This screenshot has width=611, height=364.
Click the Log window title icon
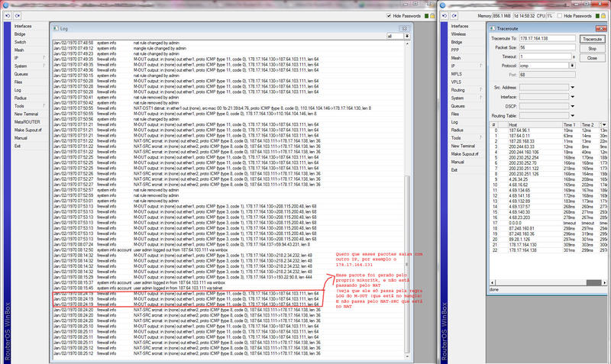pyautogui.click(x=56, y=28)
